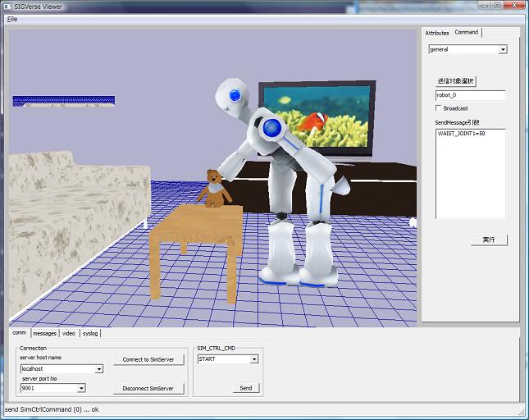Click inside the SendMessage text area
This screenshot has height=420, width=529.
coord(469,172)
